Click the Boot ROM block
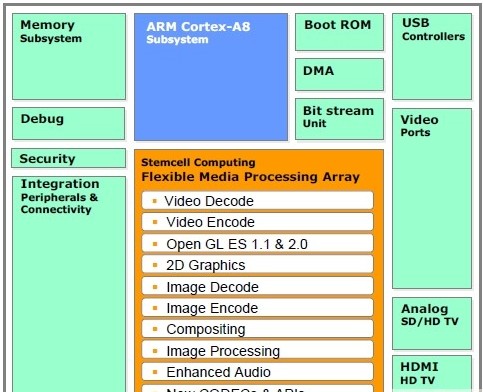This screenshot has width=483, height=392. [339, 32]
